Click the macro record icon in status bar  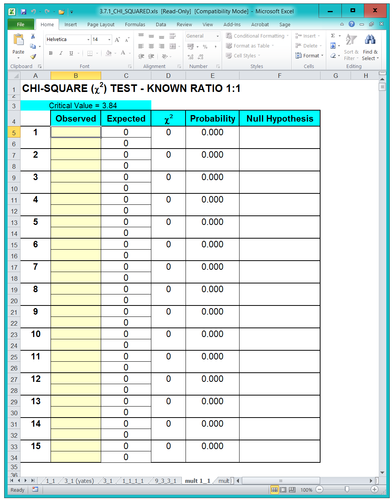tap(35, 489)
